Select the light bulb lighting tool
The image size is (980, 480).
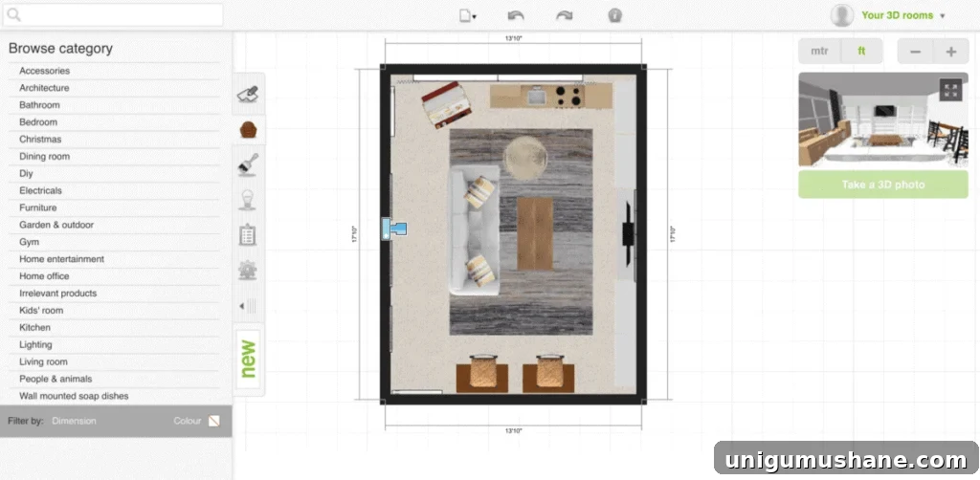point(248,200)
